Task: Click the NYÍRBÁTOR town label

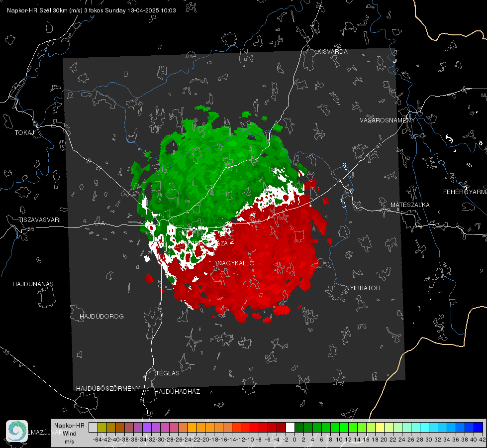Action: pyautogui.click(x=363, y=288)
